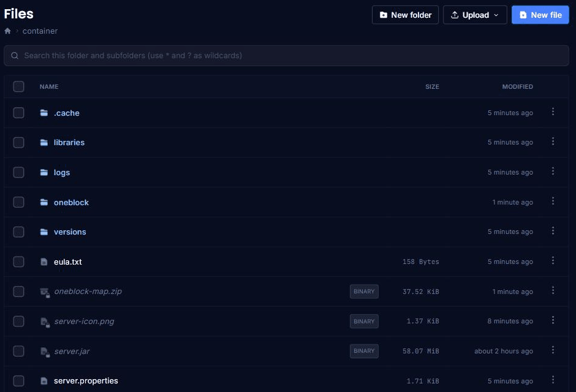The width and height of the screenshot is (576, 392).
Task: Click '8 minutes ago' timestamp
Action: click(x=510, y=321)
